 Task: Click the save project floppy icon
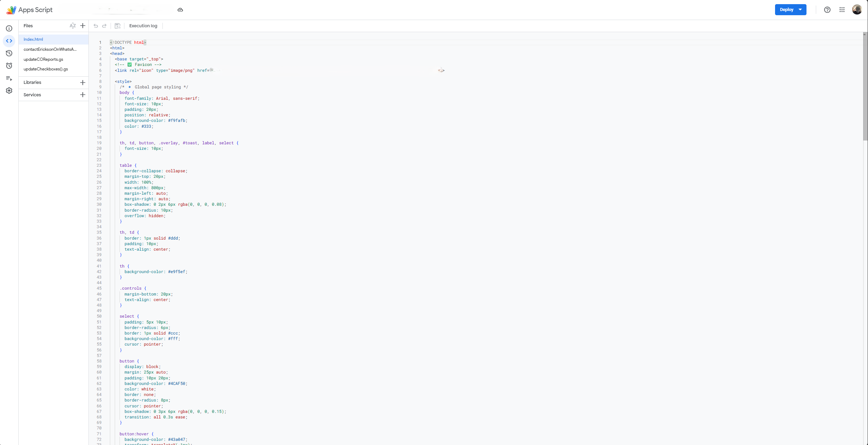pos(117,26)
